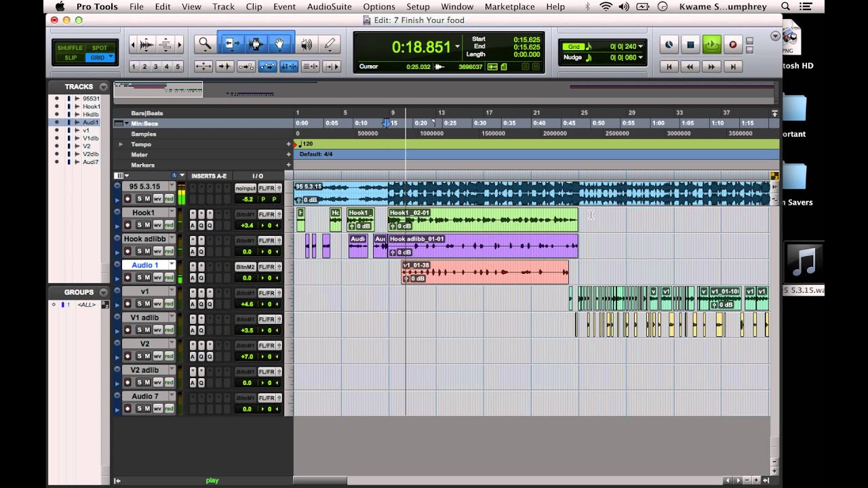The width and height of the screenshot is (868, 488).
Task: Open Nudge value 0|0|060 dropdown
Action: click(x=641, y=58)
